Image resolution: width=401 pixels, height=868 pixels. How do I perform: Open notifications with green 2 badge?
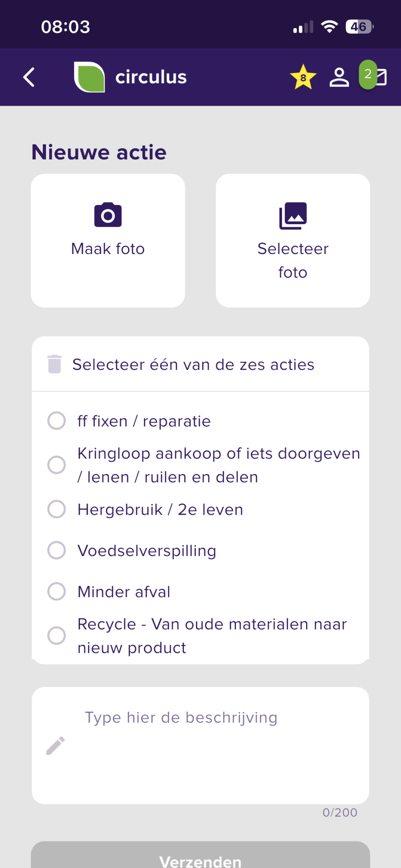tap(373, 76)
